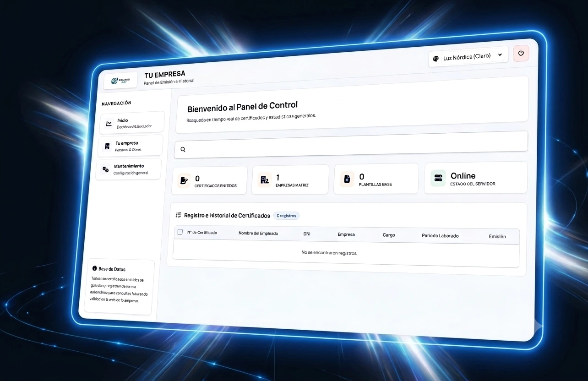The width and height of the screenshot is (588, 381).
Task: Click the NAVEGACIÓN sidebar heading
Action: coord(116,103)
